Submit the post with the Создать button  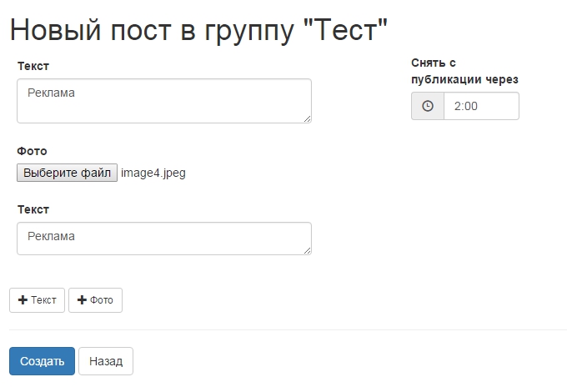click(x=42, y=361)
